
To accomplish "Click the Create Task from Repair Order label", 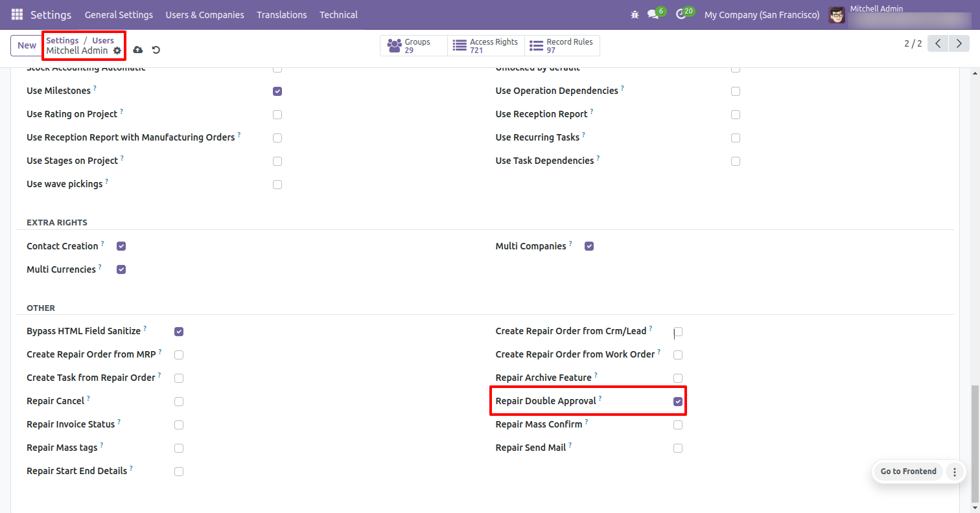I will 91,378.
